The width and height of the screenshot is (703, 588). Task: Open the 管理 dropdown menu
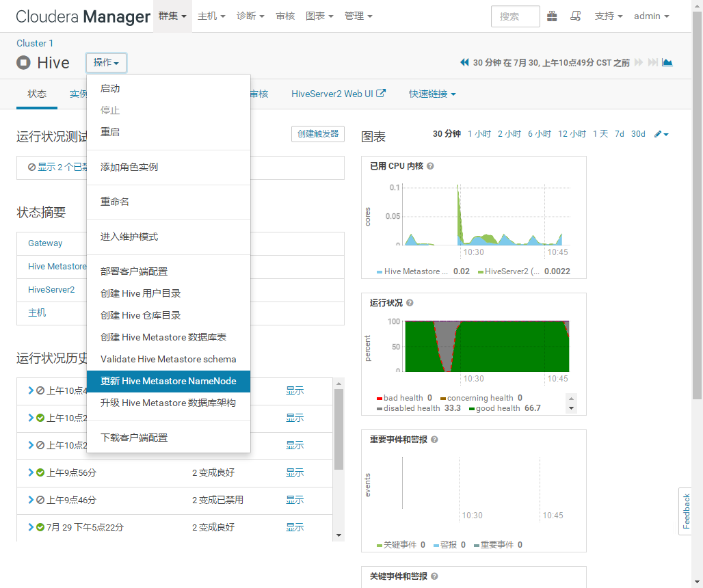pos(358,16)
